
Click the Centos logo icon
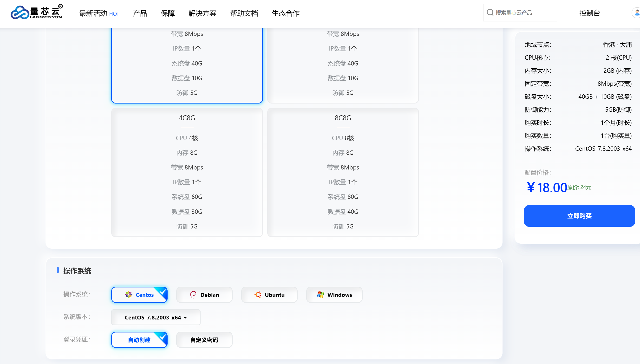point(129,295)
